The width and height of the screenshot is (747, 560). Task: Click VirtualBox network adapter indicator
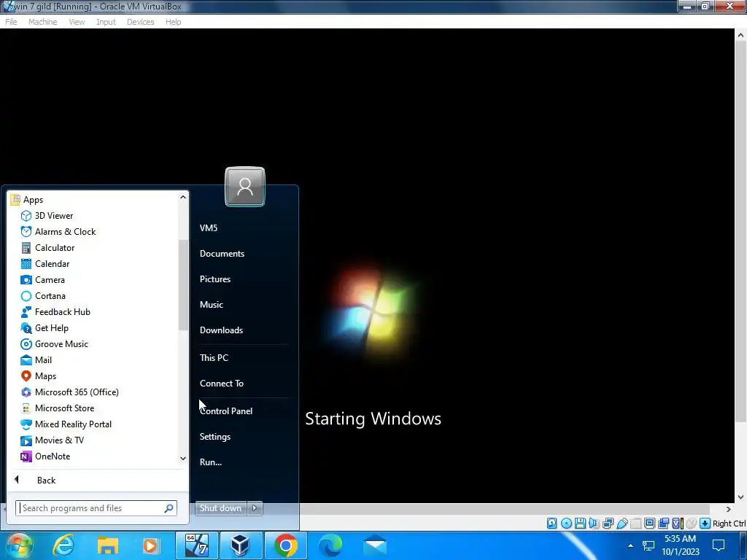click(x=608, y=524)
